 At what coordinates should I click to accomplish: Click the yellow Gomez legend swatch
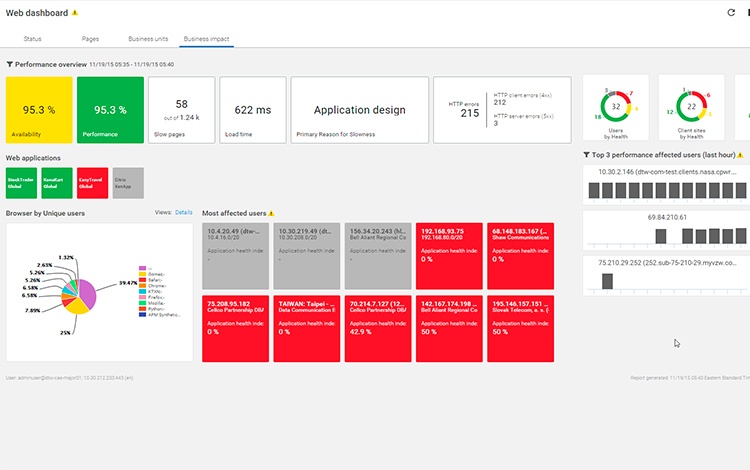[142, 274]
